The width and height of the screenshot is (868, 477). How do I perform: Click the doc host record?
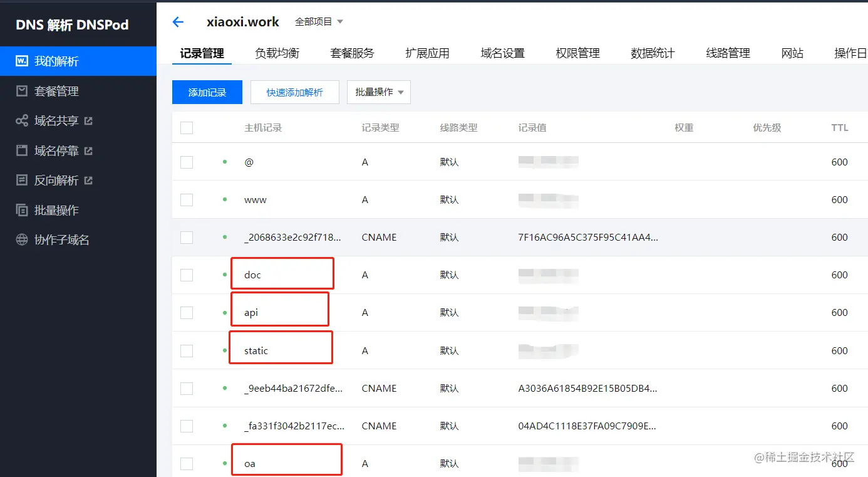pos(252,275)
